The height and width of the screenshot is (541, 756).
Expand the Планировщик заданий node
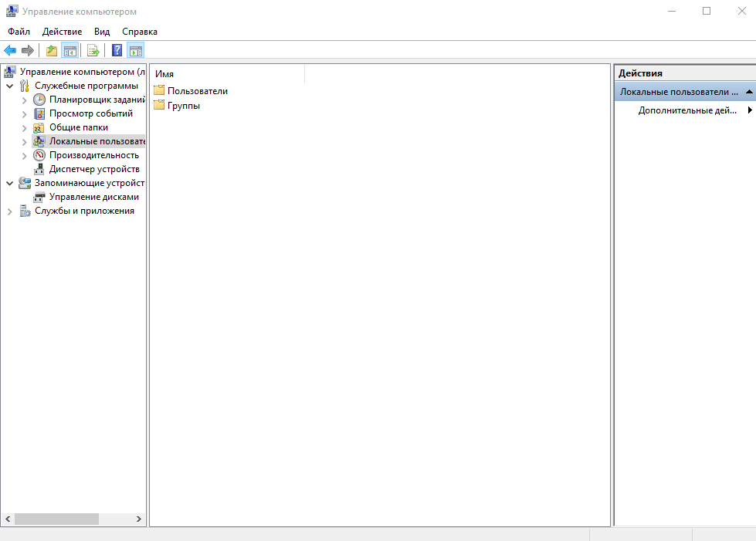click(25, 100)
